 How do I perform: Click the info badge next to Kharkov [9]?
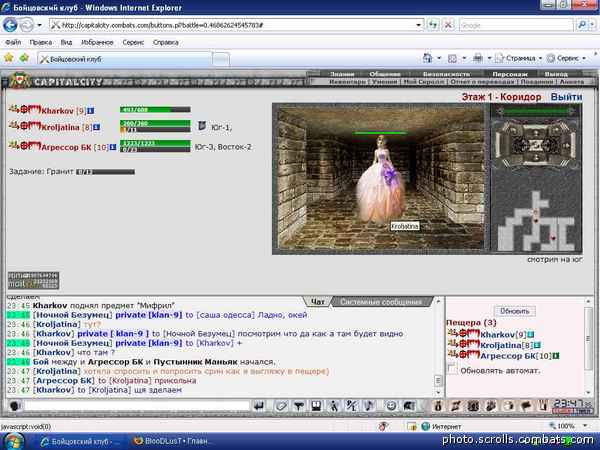coord(90,111)
